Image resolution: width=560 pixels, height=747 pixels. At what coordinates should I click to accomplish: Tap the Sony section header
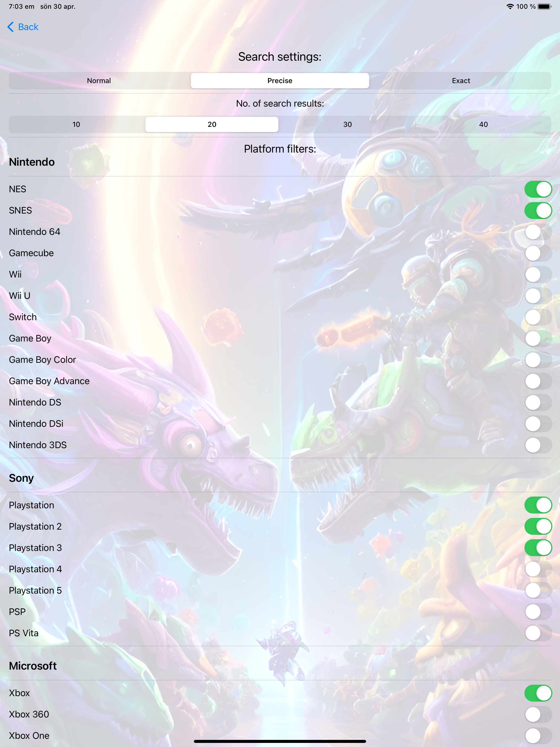tap(21, 478)
